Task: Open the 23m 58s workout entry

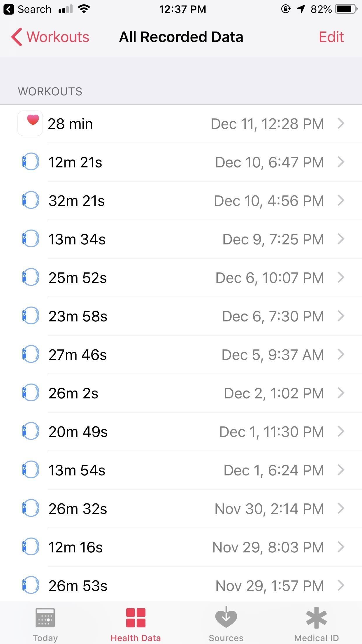Action: pos(181,316)
